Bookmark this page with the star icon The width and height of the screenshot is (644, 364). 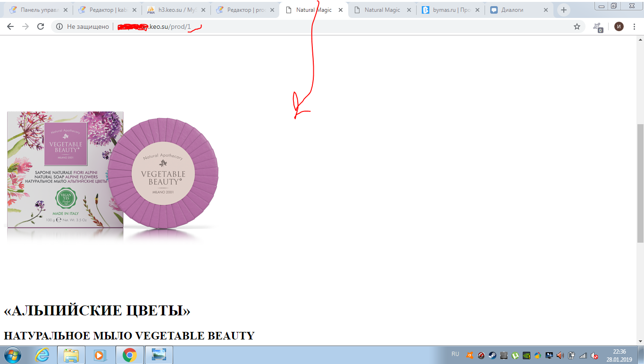(x=577, y=27)
